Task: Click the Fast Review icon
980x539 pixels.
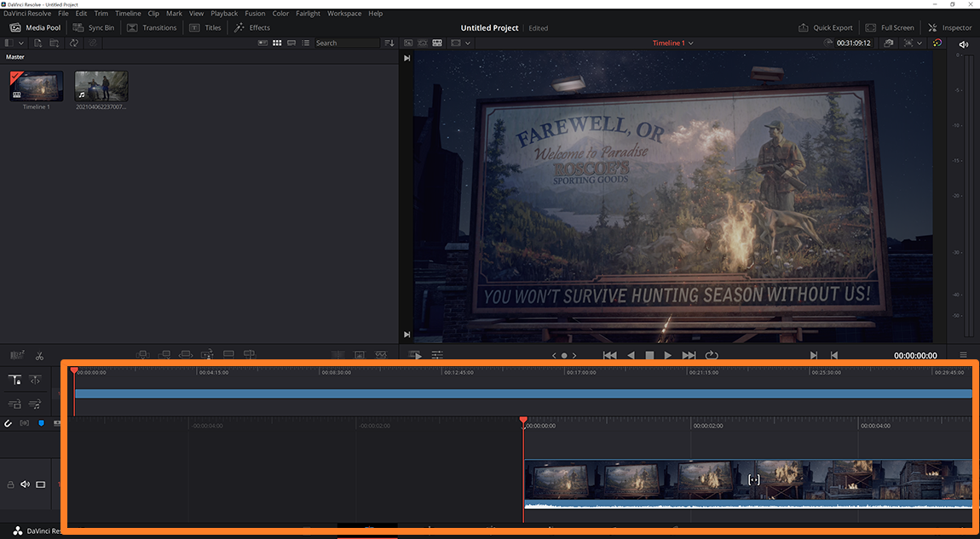Action: [x=415, y=355]
